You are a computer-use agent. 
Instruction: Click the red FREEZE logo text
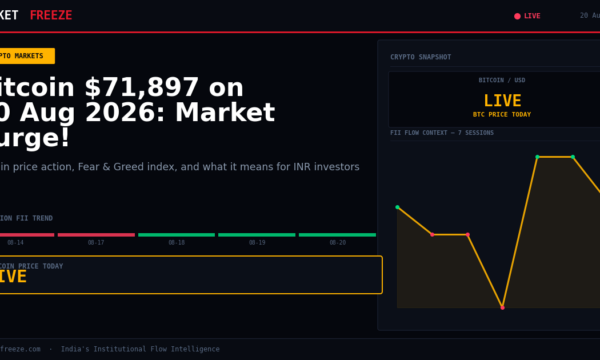click(51, 15)
